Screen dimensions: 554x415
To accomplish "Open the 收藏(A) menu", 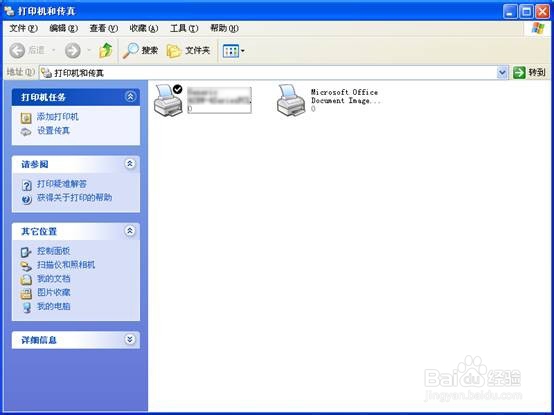I will [143, 28].
